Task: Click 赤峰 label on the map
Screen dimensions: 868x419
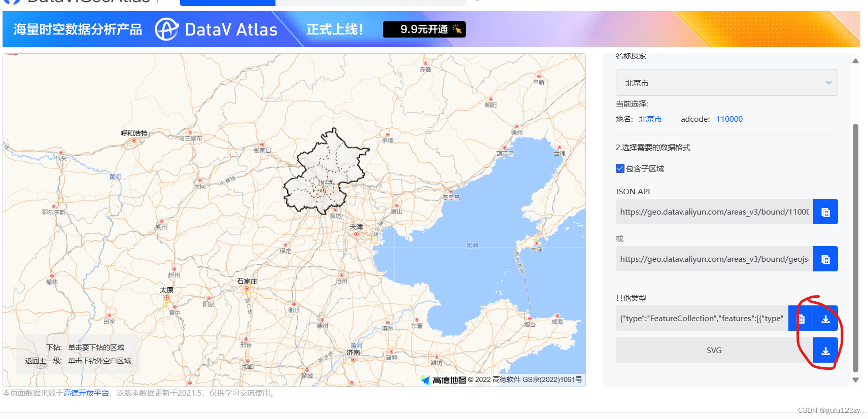Action: coord(425,69)
